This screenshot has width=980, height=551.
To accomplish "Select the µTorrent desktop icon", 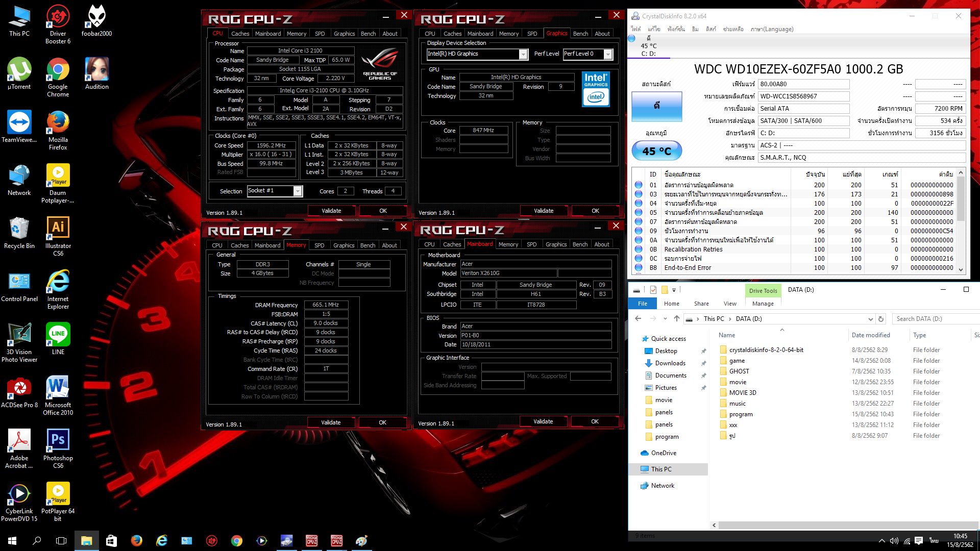I will [19, 74].
